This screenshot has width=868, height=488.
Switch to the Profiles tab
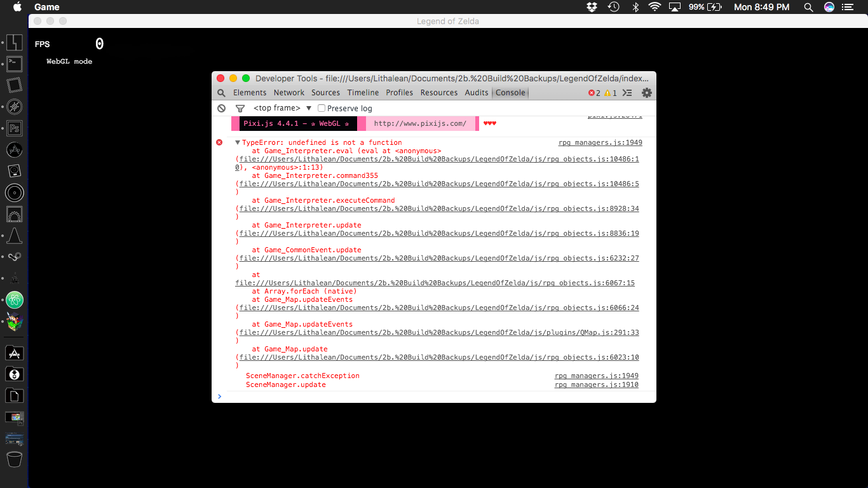click(400, 93)
